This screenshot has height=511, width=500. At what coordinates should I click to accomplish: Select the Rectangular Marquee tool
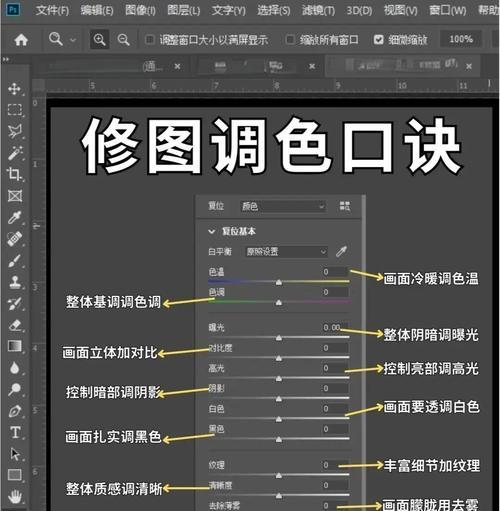click(x=15, y=110)
